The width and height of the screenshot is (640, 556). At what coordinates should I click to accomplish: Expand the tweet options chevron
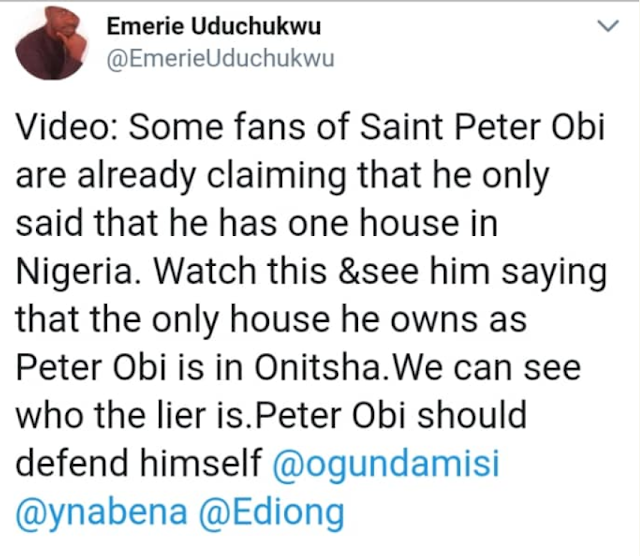click(x=609, y=26)
